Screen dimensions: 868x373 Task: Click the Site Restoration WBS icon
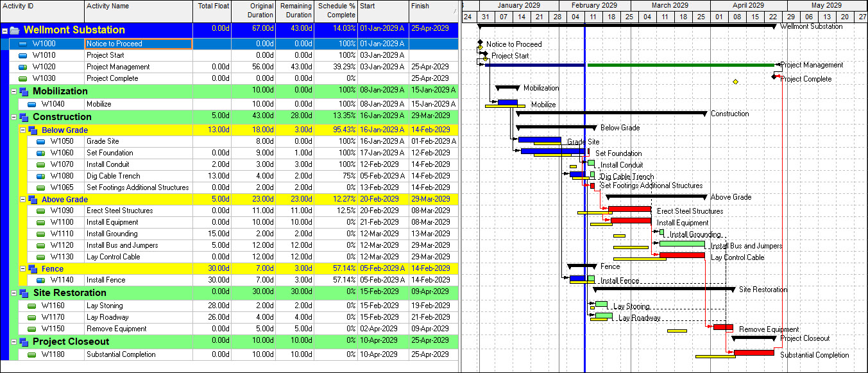coord(24,293)
